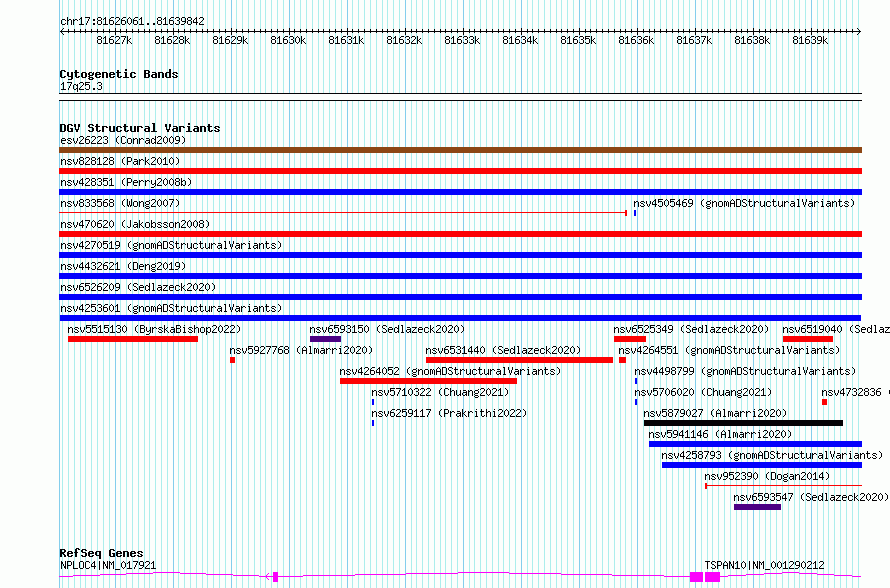Open nsv4258793 gnomADStructuralVariants label
Image resolution: width=890 pixels, height=588 pixels.
[x=773, y=455]
